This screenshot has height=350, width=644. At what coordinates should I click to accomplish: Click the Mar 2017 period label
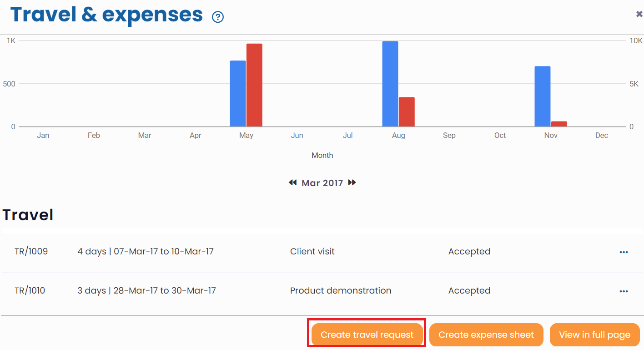(x=322, y=183)
